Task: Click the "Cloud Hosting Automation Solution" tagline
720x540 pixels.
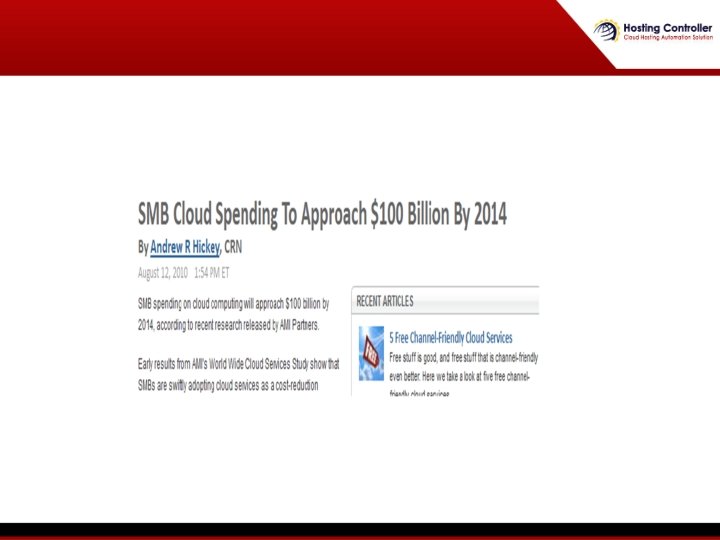Action: (668, 38)
